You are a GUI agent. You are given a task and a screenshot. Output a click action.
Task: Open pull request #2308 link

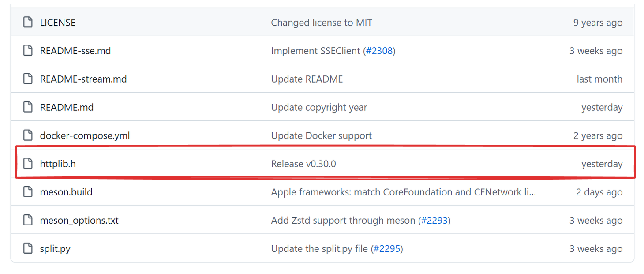[x=379, y=51]
